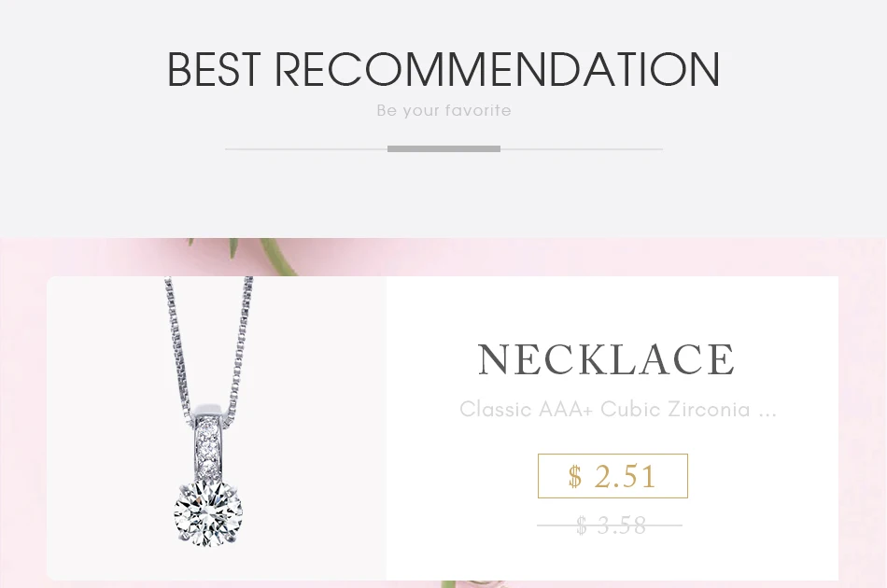Click the round diamond pendant stone
Viewport: 887px width, 588px height.
[x=207, y=512]
